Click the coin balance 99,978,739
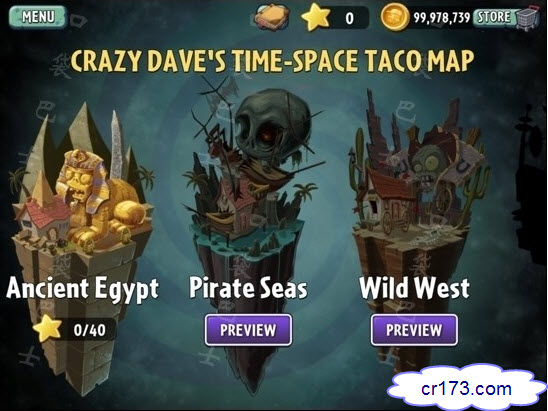The image size is (548, 411). click(x=442, y=17)
